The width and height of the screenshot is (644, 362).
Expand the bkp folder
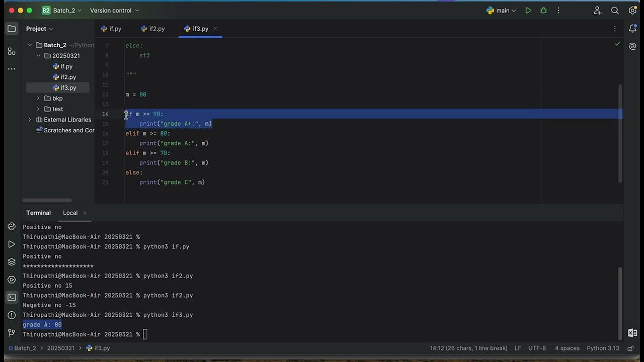pyautogui.click(x=38, y=99)
